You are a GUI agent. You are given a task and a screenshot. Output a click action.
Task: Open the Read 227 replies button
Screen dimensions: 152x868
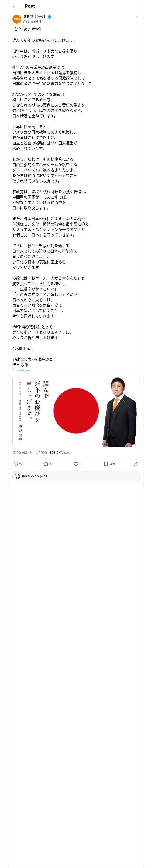pyautogui.click(x=76, y=476)
